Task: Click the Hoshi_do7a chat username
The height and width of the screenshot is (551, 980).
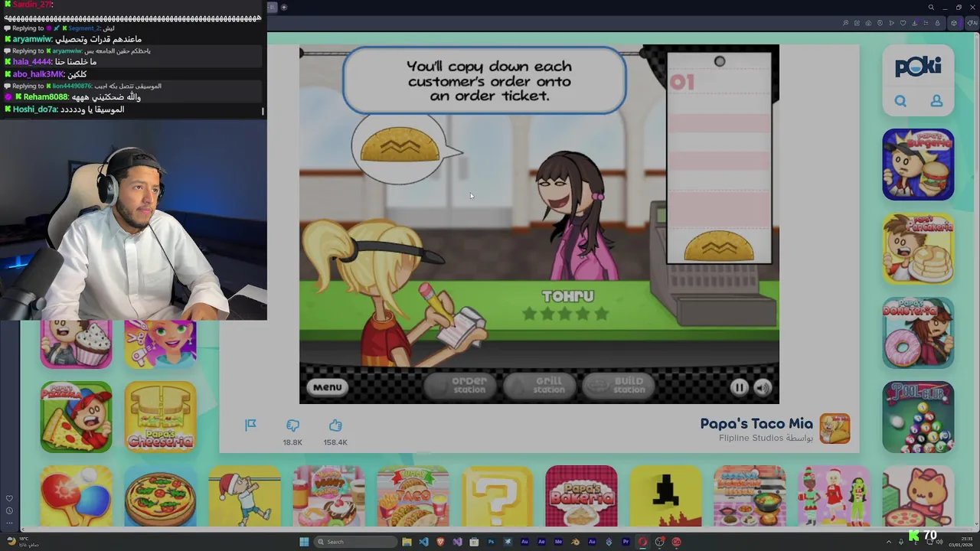Action: pos(36,109)
